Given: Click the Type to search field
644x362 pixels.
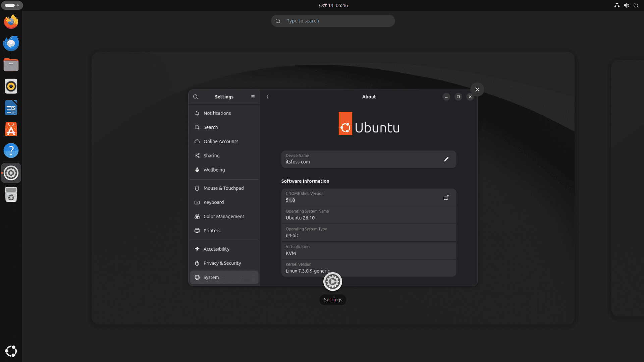Looking at the screenshot, I should point(333,21).
